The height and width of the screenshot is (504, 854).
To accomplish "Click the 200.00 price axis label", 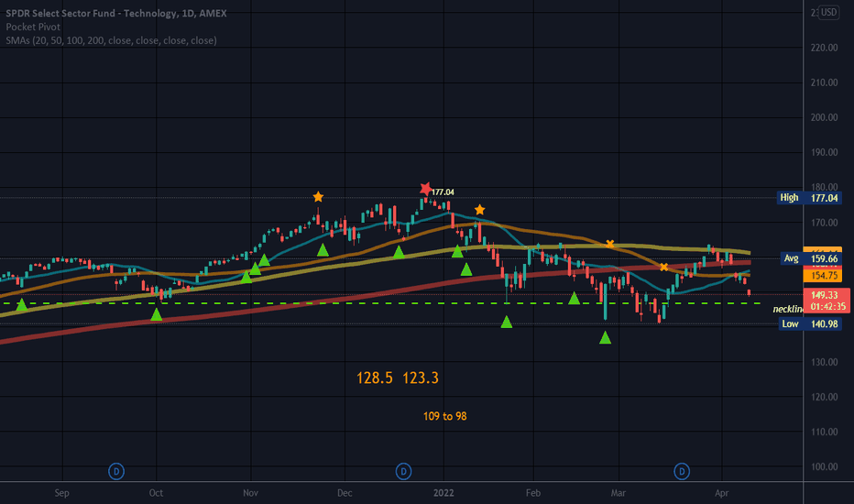I will click(x=824, y=117).
